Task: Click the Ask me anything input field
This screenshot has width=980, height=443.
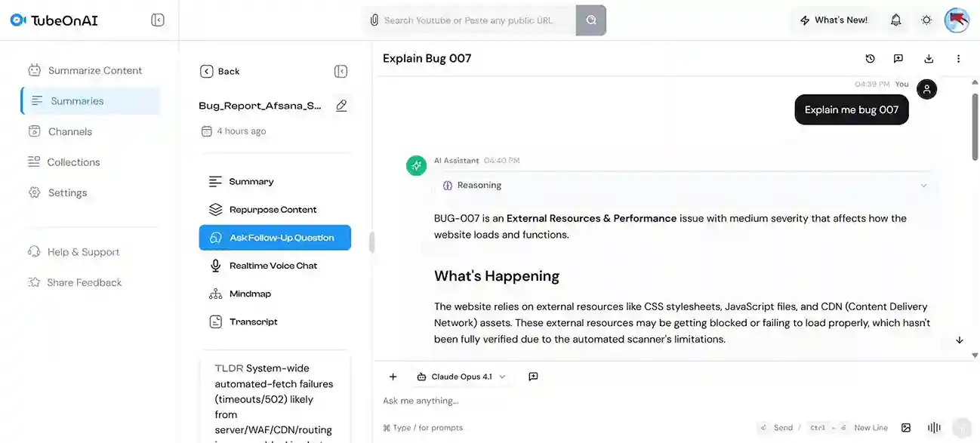Action: 566,401
